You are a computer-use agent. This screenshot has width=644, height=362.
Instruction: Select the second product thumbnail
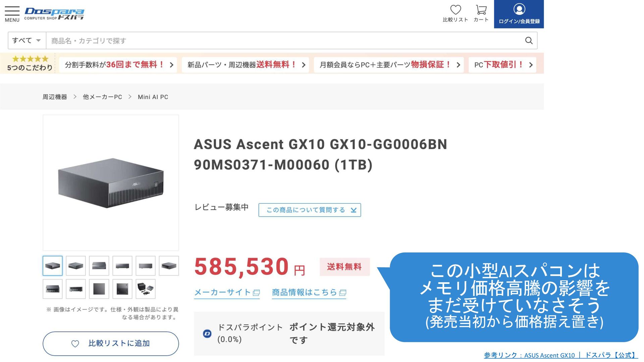click(76, 266)
